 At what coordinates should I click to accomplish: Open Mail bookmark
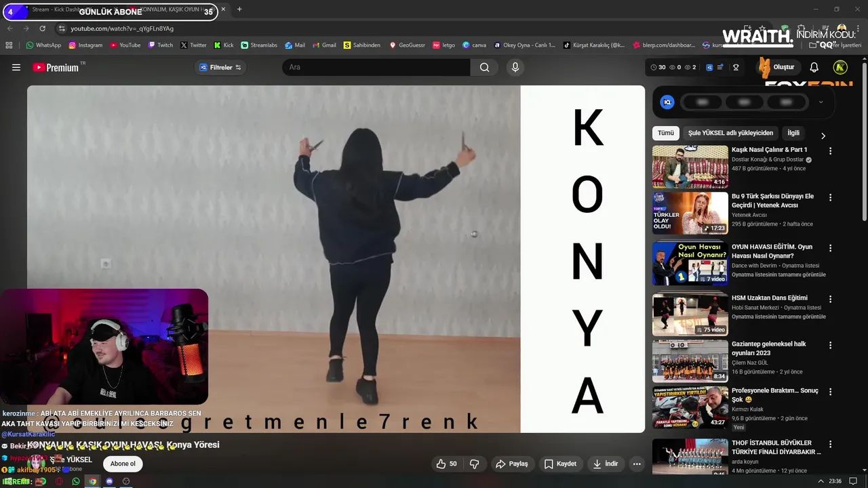tap(295, 45)
